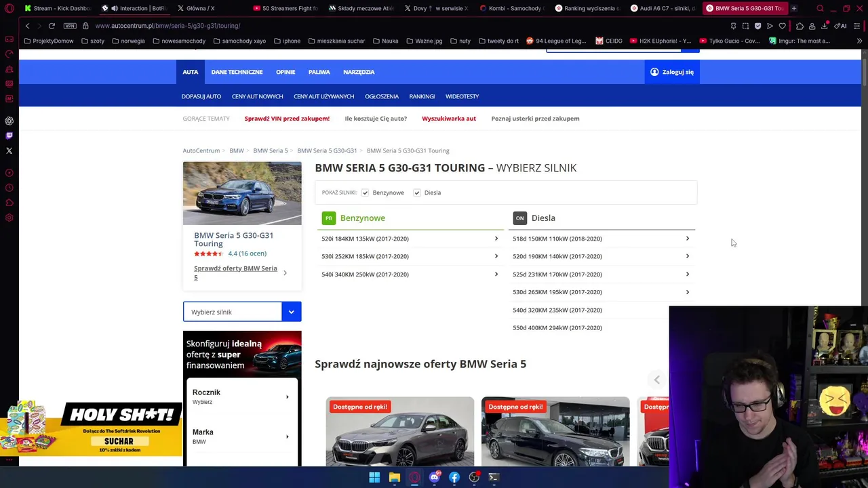Viewport: 868px width, 488px height.
Task: Expand the Rocznik Wybierz selector
Action: 242,396
